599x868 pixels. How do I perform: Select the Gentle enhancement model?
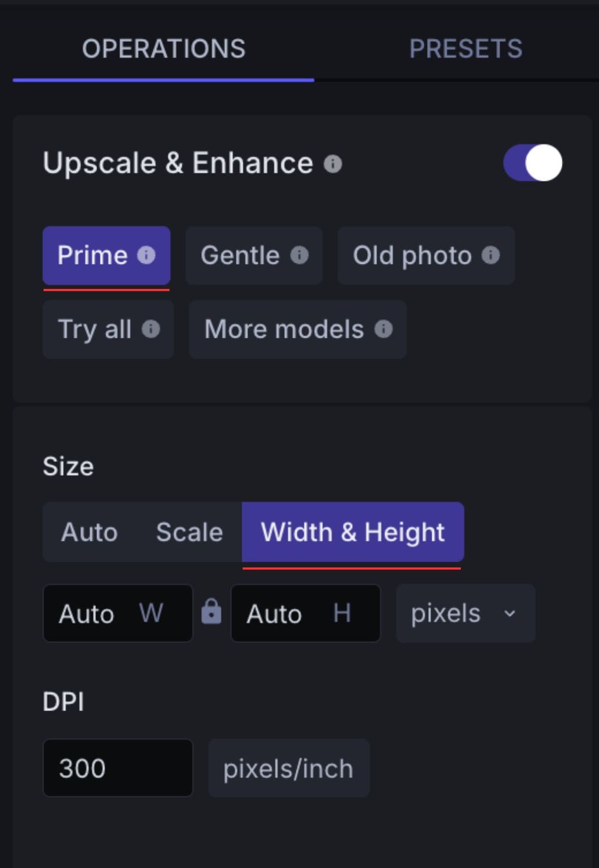coord(239,255)
